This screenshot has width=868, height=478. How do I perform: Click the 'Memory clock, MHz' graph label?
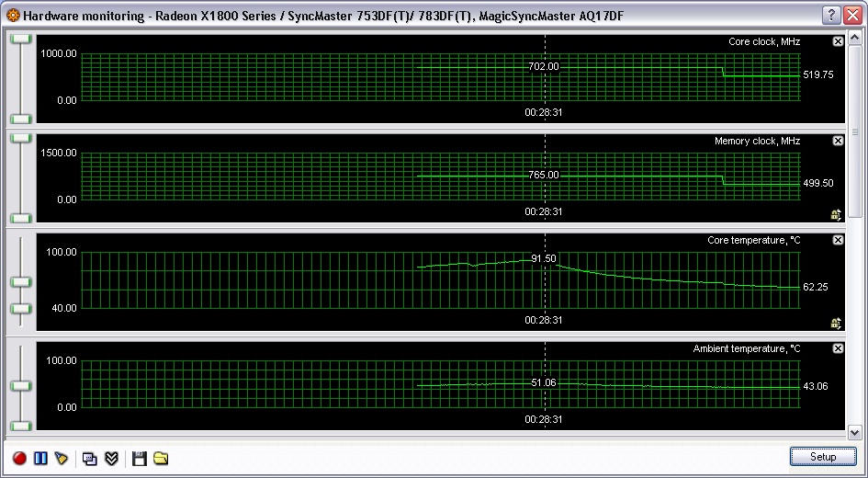tap(757, 141)
